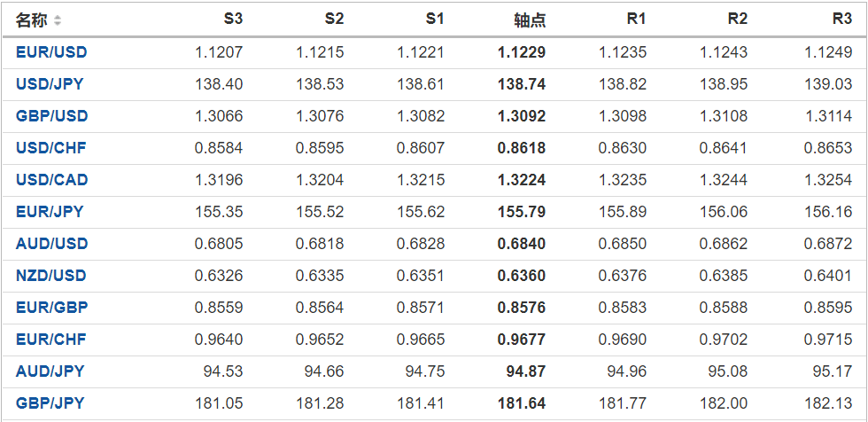Open the NZD/USD pair link
Image resolution: width=868 pixels, height=422 pixels.
click(51, 276)
